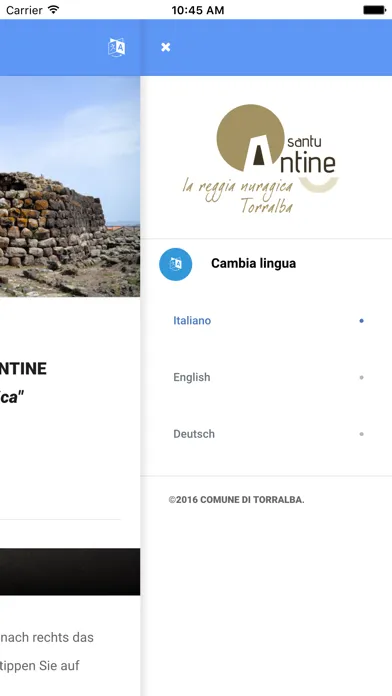Toggle the Deutsch radio dot
The height and width of the screenshot is (696, 392).
361,434
